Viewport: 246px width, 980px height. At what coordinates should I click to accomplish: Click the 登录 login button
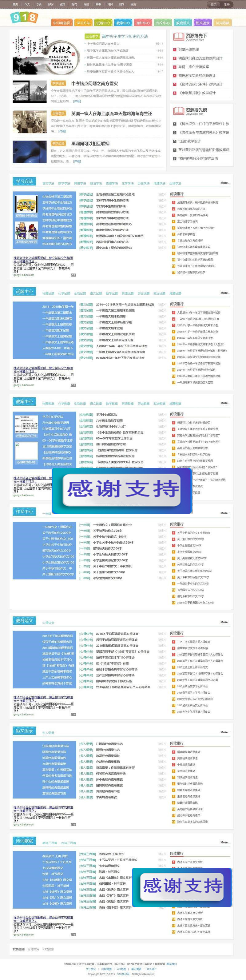click(214, 5)
